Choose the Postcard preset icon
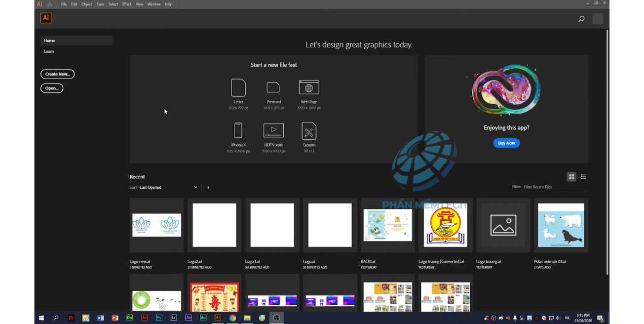This screenshot has height=324, width=644. pyautogui.click(x=273, y=87)
